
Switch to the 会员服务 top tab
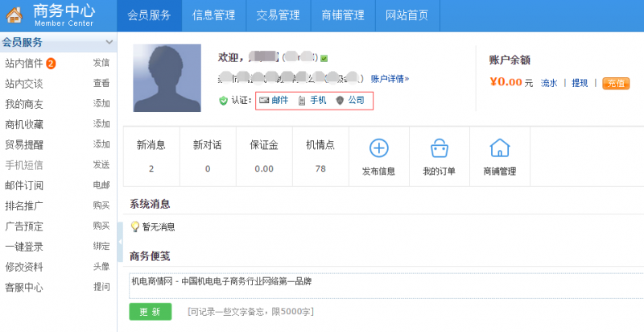[149, 15]
